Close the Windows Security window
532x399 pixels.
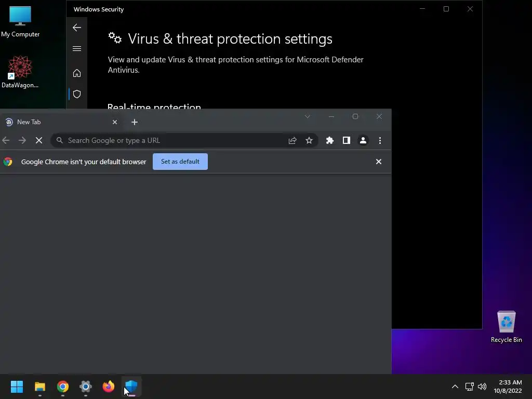[x=470, y=9]
